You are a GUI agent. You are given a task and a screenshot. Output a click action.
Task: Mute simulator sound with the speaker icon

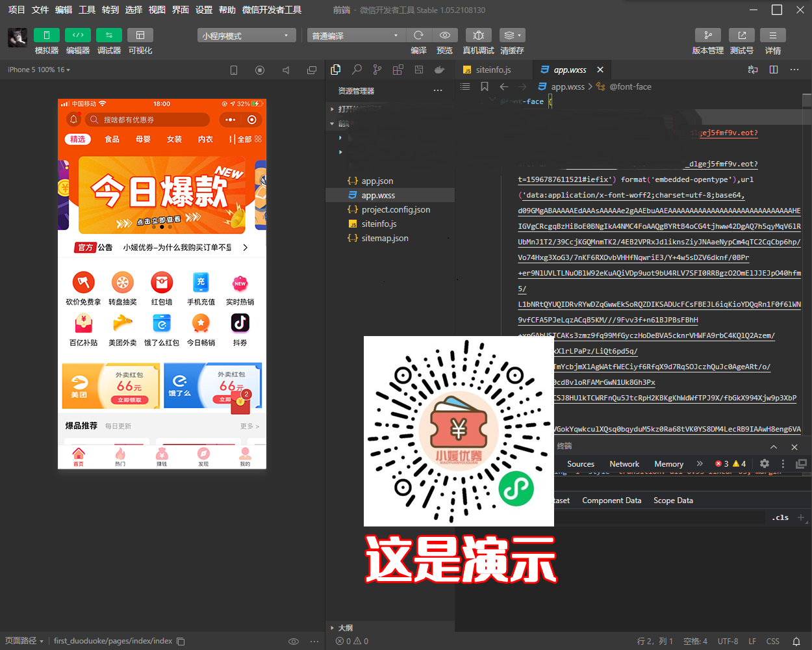coord(286,70)
